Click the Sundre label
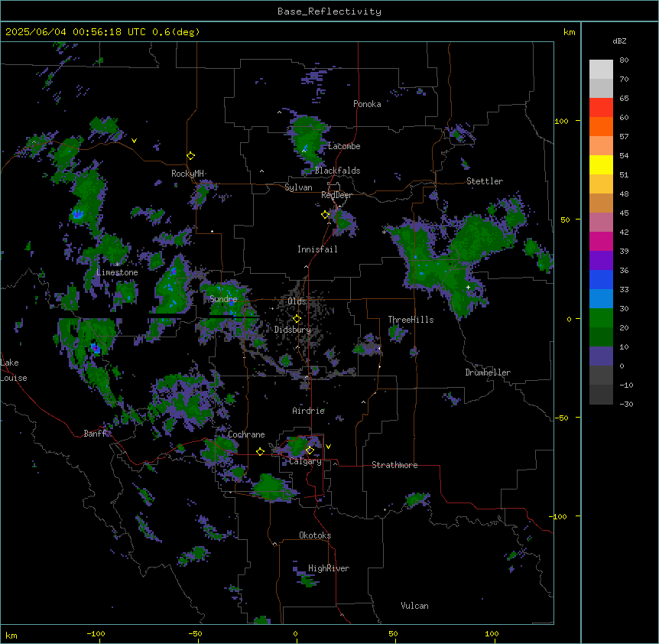The width and height of the screenshot is (659, 644). (223, 299)
